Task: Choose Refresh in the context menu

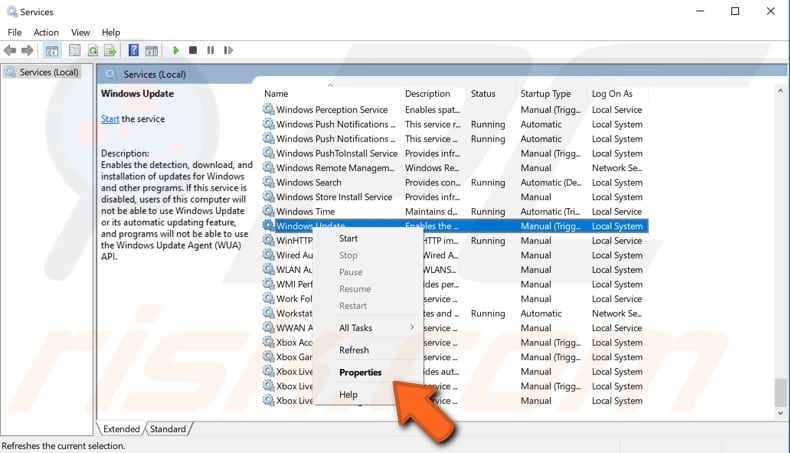Action: pyautogui.click(x=368, y=350)
